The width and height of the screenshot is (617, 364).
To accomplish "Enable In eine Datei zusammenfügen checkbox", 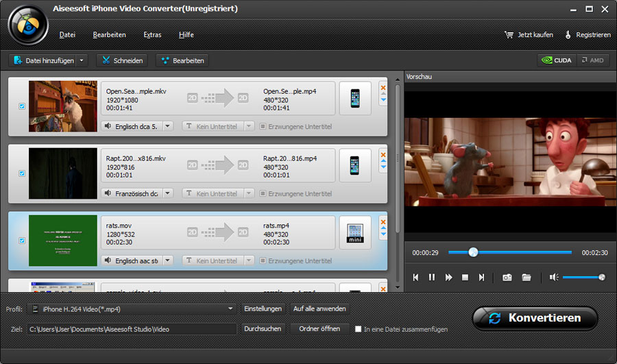I will 358,329.
